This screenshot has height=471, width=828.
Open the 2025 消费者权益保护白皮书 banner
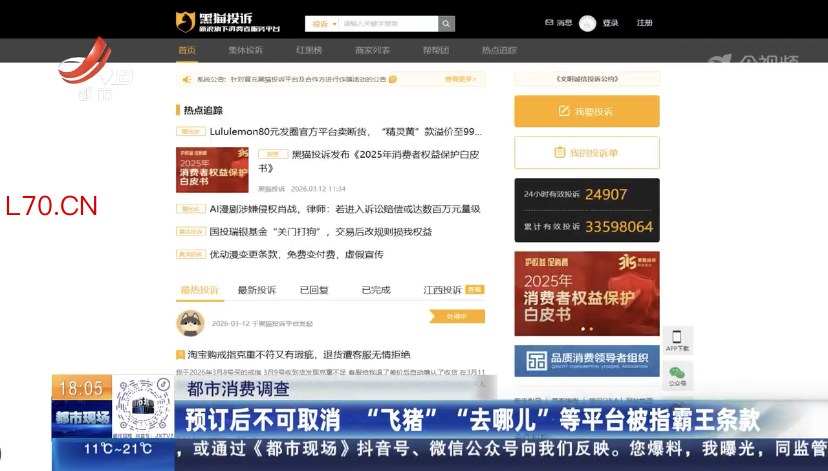click(x=587, y=293)
